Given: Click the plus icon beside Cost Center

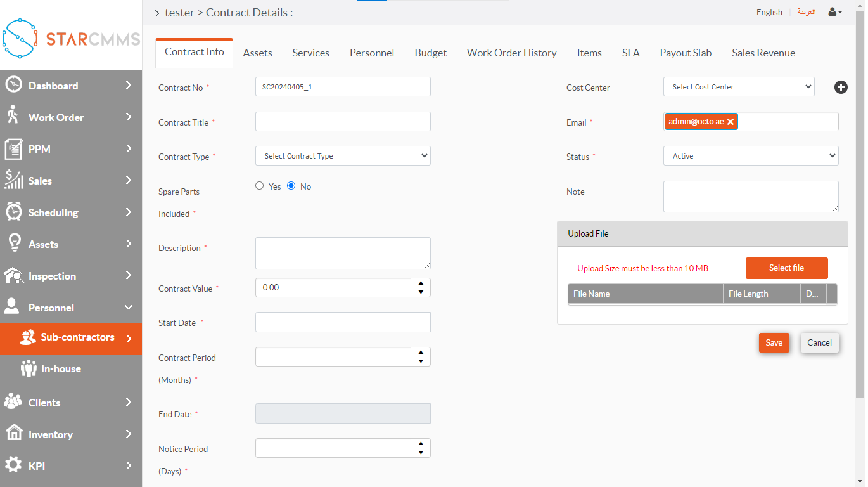Looking at the screenshot, I should point(841,88).
